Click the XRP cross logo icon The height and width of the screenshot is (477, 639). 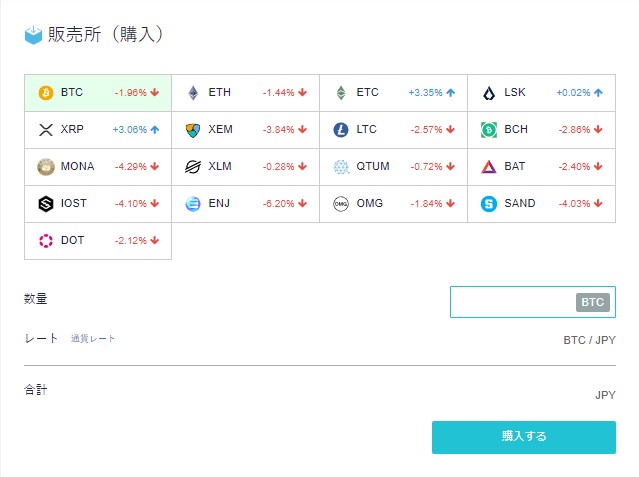[46, 130]
